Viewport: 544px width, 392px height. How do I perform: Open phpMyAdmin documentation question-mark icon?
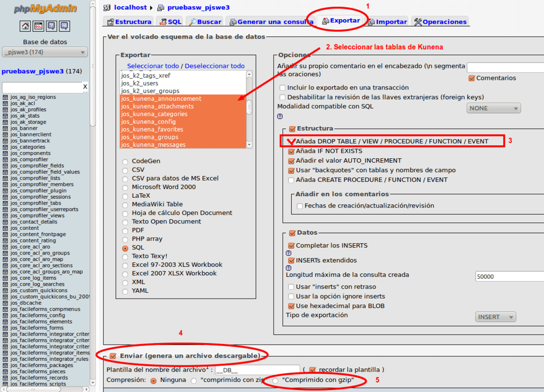(51, 26)
